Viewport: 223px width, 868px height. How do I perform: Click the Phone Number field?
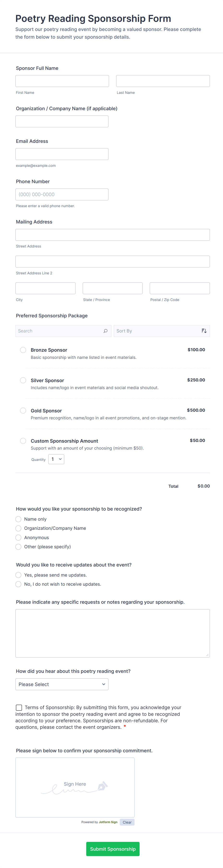coord(62,194)
